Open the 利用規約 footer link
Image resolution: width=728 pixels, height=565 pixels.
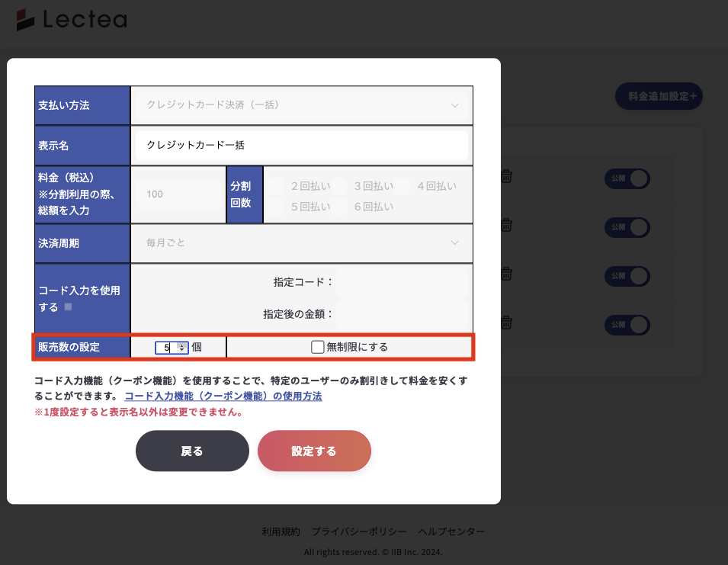coord(281,531)
